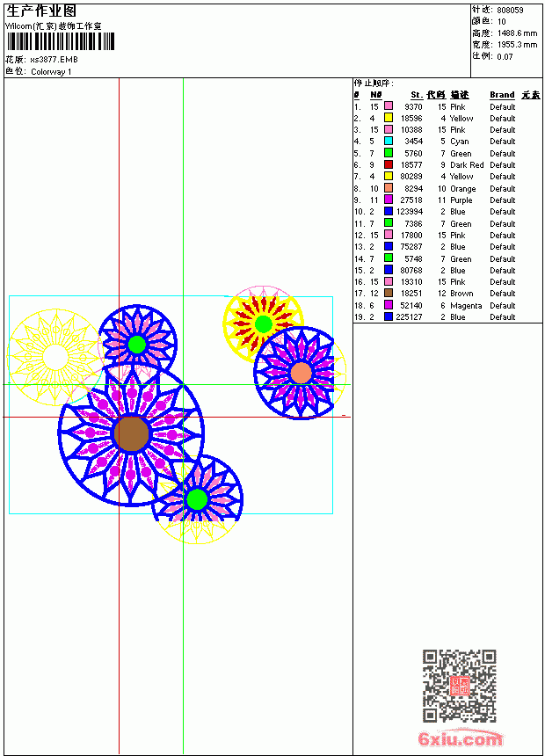
Task: Click the Colorway 1 label
Action: [51, 72]
